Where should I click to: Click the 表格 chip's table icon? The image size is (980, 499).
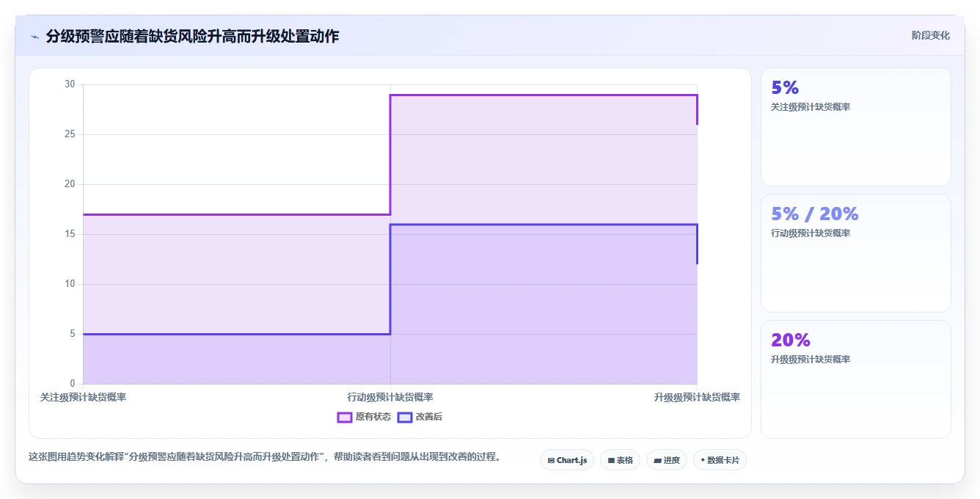pos(611,460)
